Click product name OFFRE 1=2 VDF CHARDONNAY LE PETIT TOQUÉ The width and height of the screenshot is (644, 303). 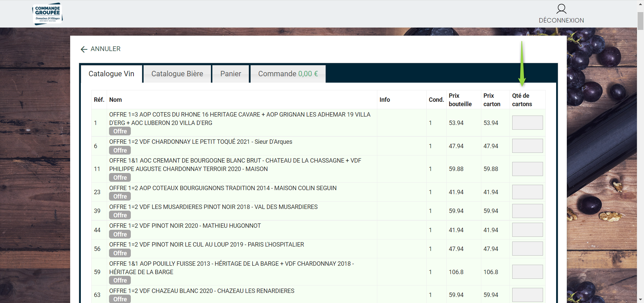(201, 142)
